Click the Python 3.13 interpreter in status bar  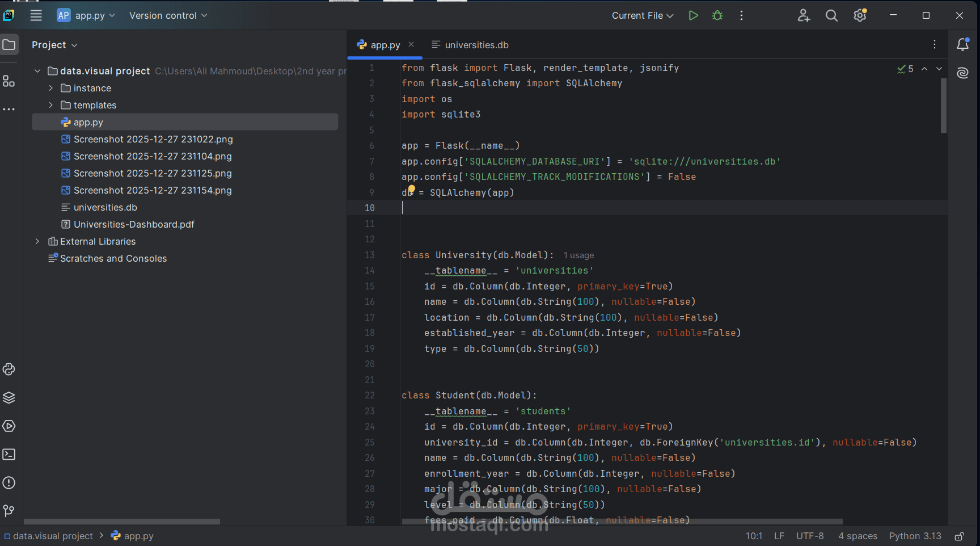(x=915, y=536)
